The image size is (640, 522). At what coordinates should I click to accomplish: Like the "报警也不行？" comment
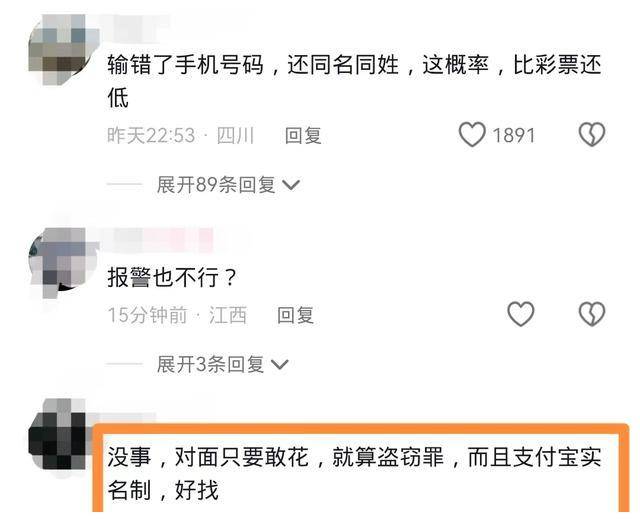(x=520, y=314)
